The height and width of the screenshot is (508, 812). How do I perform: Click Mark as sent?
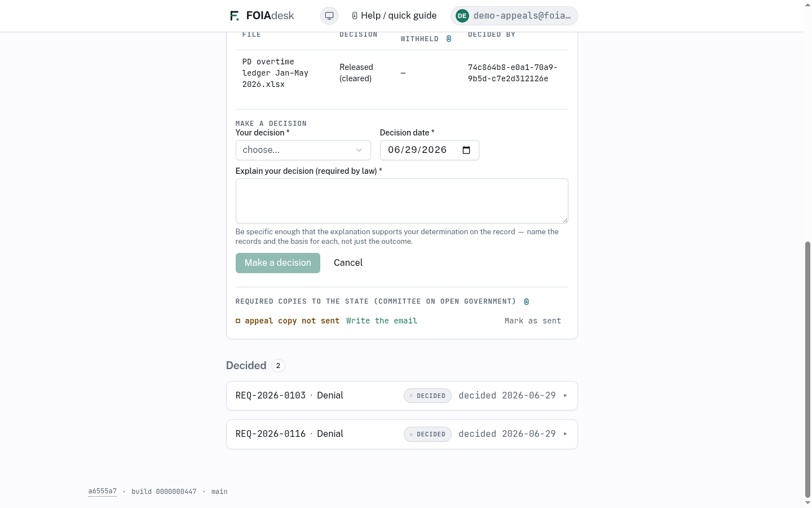pos(533,321)
